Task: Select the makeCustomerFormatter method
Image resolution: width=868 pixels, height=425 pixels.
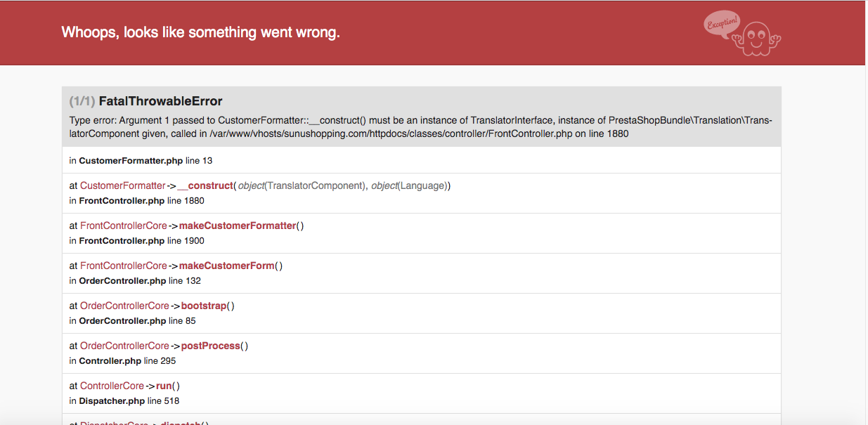Action: coord(238,225)
